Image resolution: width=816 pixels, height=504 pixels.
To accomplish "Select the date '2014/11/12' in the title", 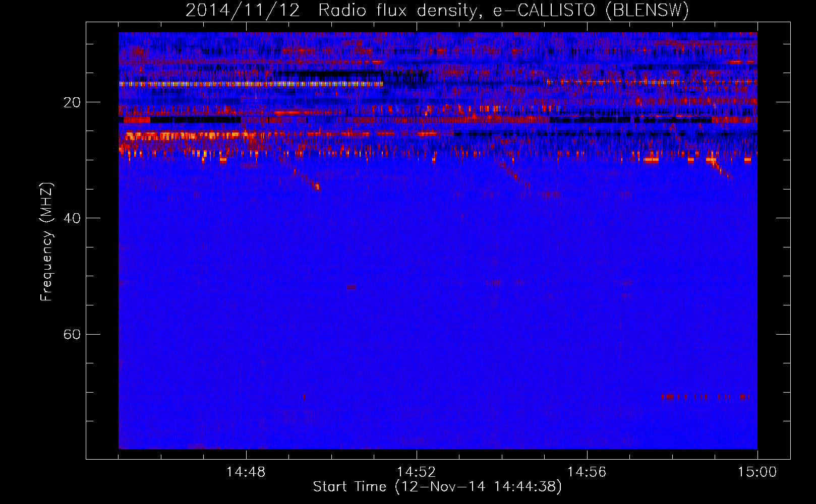I will click(242, 11).
